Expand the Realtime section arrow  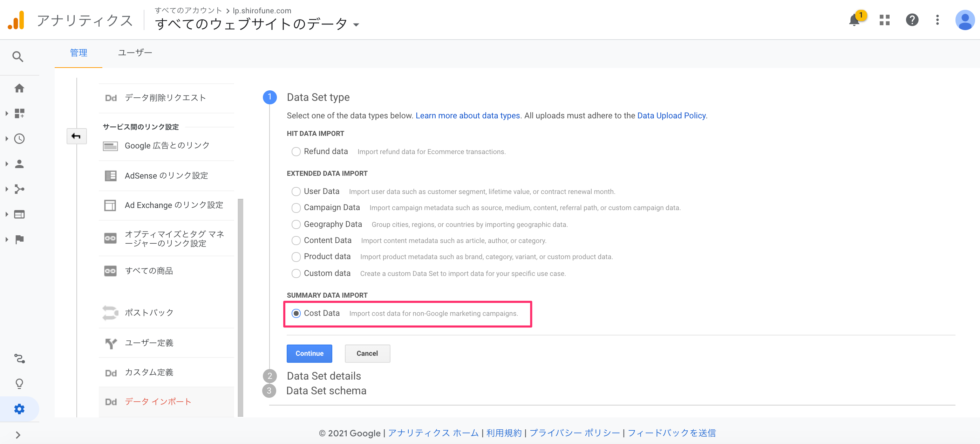click(x=6, y=139)
